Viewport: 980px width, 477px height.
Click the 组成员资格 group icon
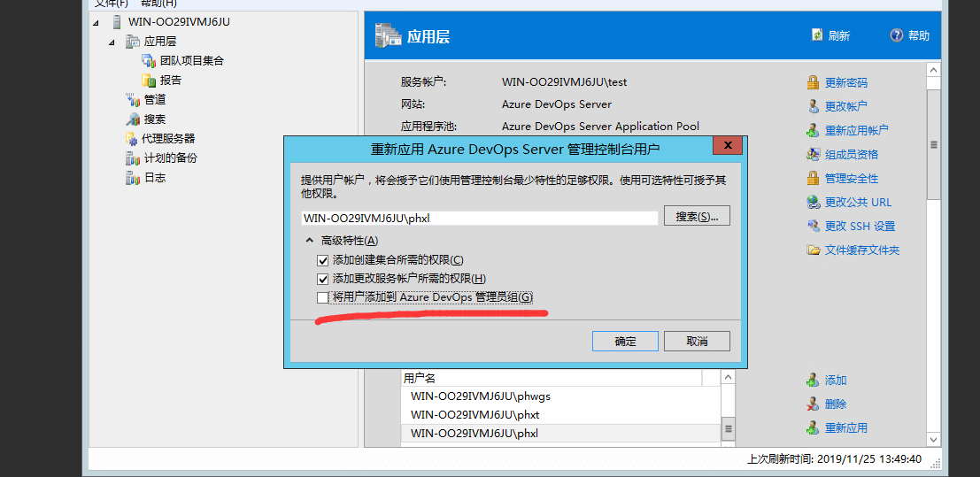click(x=813, y=154)
